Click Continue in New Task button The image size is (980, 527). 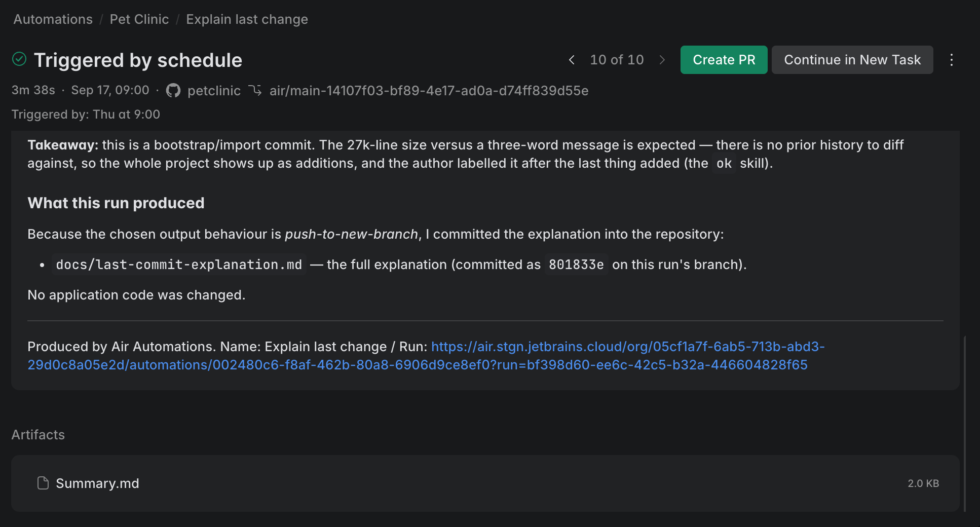pyautogui.click(x=852, y=60)
